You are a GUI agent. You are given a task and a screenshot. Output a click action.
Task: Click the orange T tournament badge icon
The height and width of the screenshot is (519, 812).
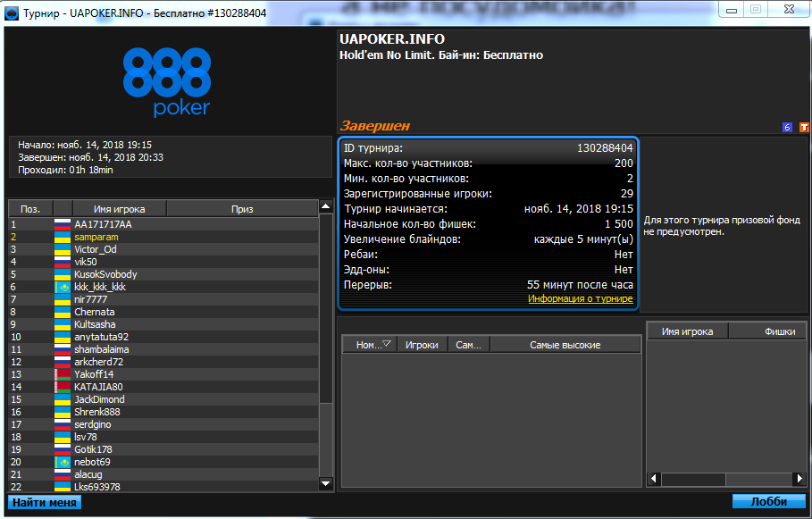click(803, 127)
